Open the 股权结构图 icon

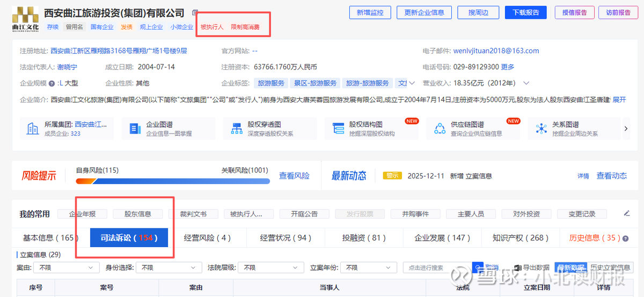pos(338,128)
